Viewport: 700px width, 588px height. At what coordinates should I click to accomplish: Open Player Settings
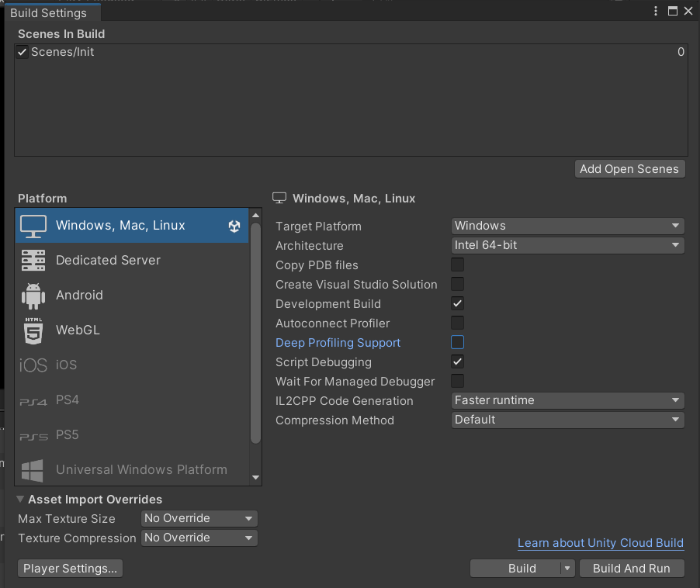coord(70,569)
